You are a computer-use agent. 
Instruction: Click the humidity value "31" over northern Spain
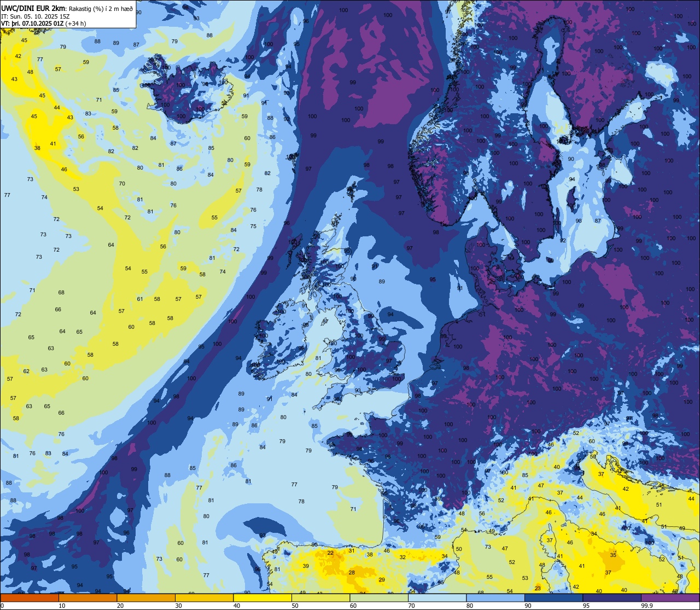click(352, 551)
